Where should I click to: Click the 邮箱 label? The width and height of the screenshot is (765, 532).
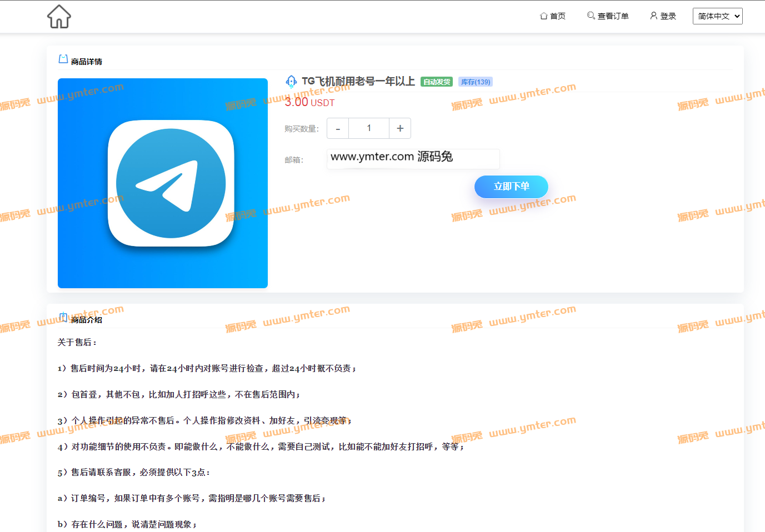pos(294,160)
